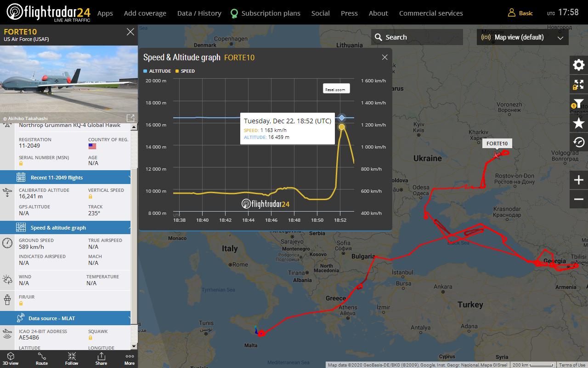The width and height of the screenshot is (588, 368).
Task: Click the search magnifier icon
Action: click(379, 37)
